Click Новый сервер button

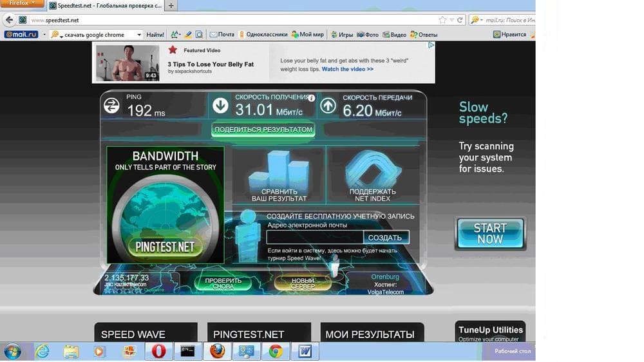tap(303, 283)
